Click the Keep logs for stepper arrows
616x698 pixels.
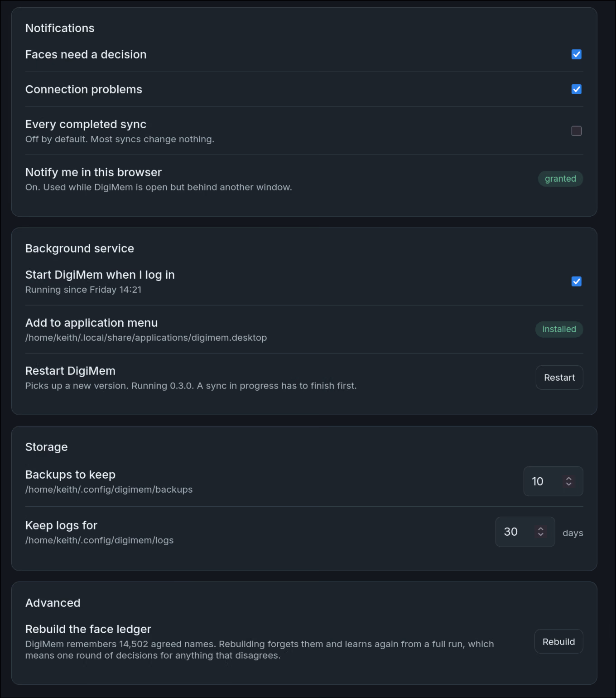pyautogui.click(x=541, y=532)
